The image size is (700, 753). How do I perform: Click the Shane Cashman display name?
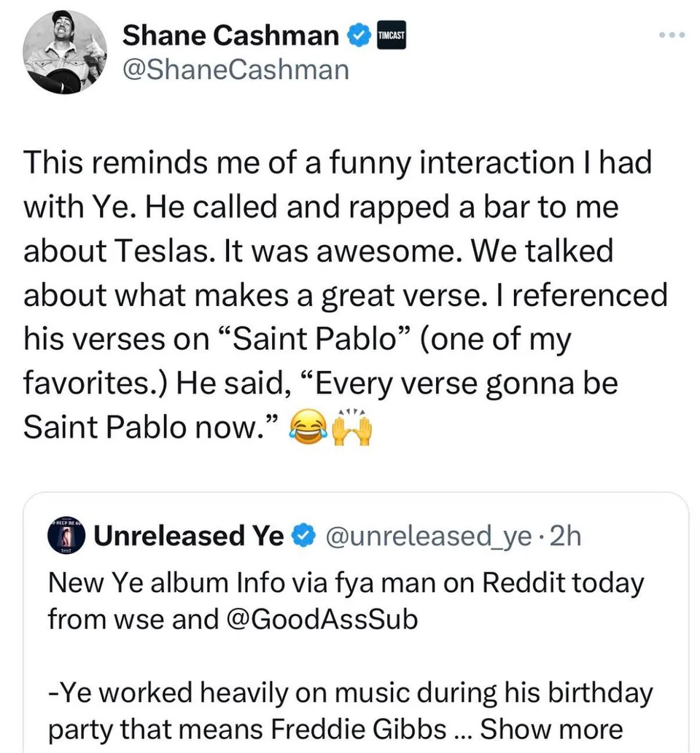(231, 35)
